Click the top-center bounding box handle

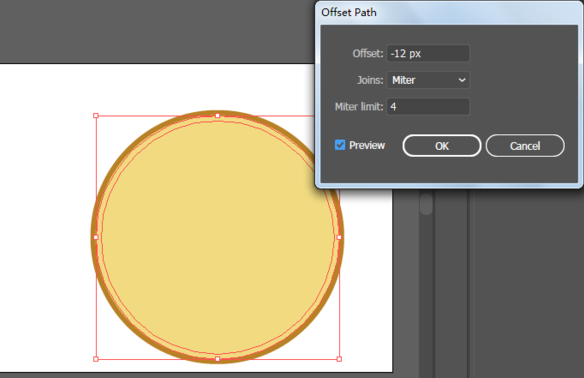coord(218,115)
